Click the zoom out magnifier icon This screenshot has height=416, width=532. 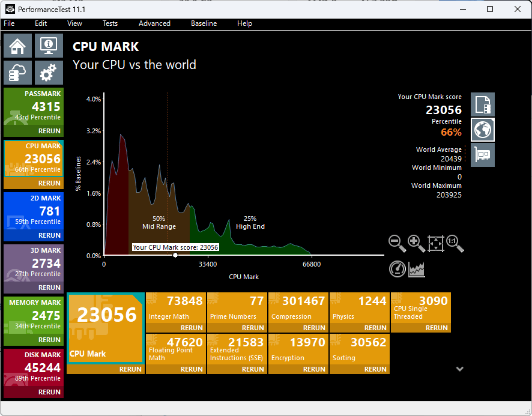[397, 243]
